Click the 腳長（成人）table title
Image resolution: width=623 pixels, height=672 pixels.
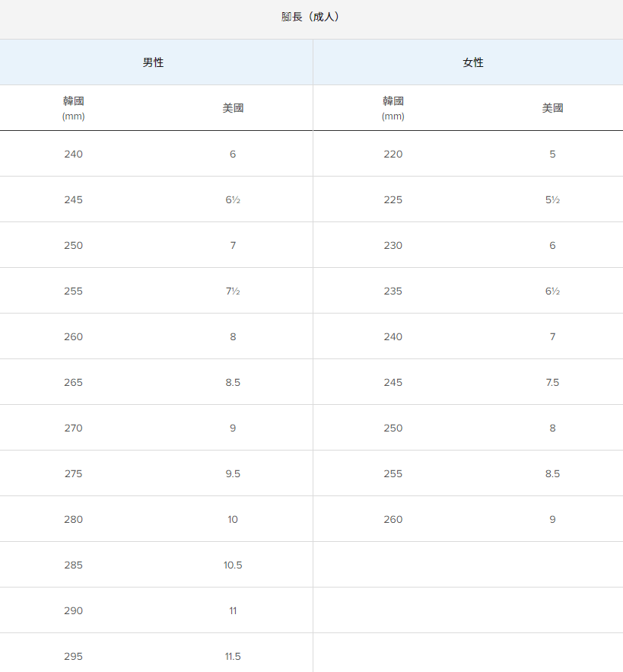(x=310, y=17)
